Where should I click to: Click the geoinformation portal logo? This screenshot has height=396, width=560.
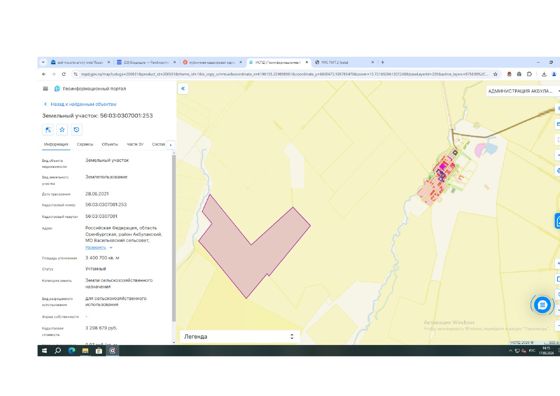click(x=57, y=89)
